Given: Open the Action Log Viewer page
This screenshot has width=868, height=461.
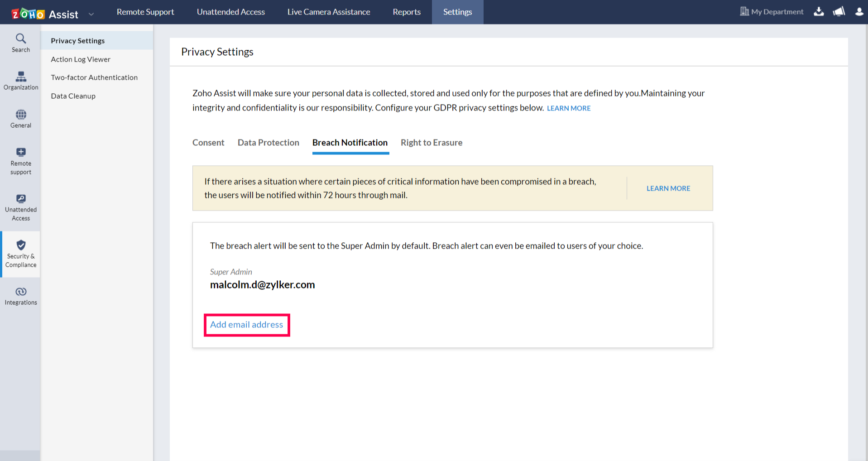Looking at the screenshot, I should pyautogui.click(x=81, y=59).
